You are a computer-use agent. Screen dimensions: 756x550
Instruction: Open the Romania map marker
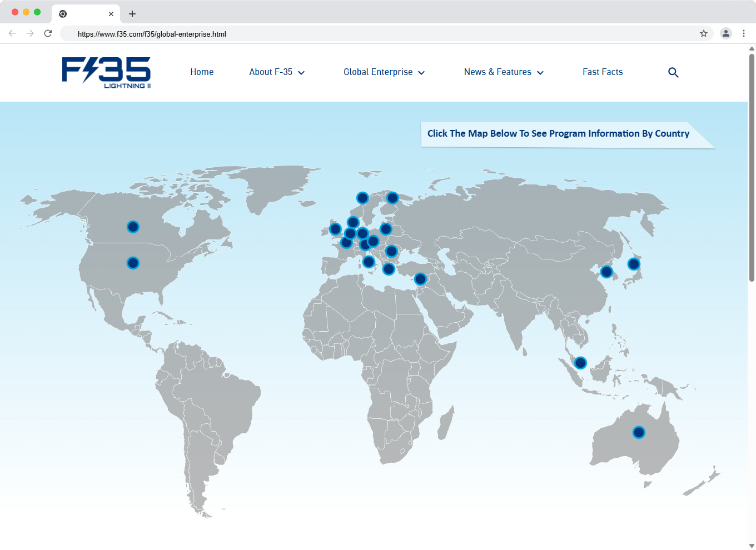391,251
